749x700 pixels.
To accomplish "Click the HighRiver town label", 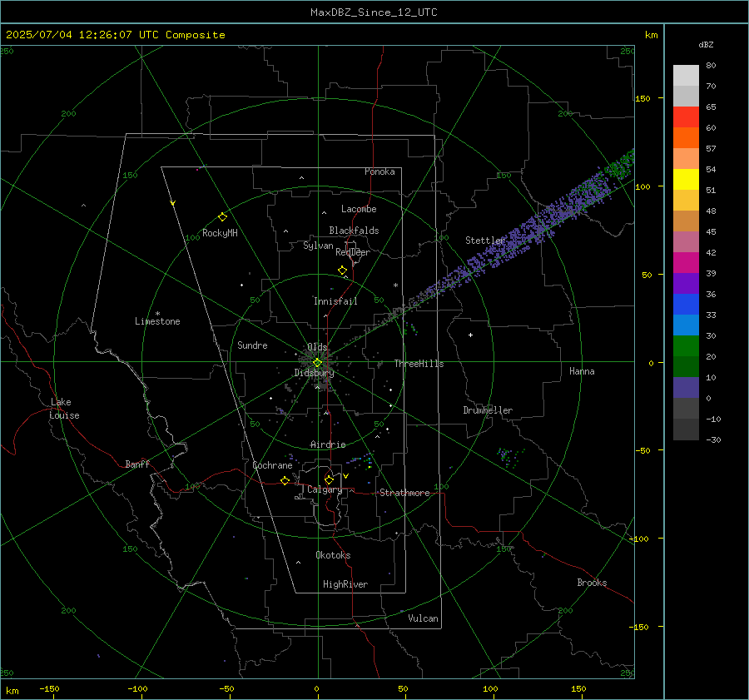I will [345, 584].
